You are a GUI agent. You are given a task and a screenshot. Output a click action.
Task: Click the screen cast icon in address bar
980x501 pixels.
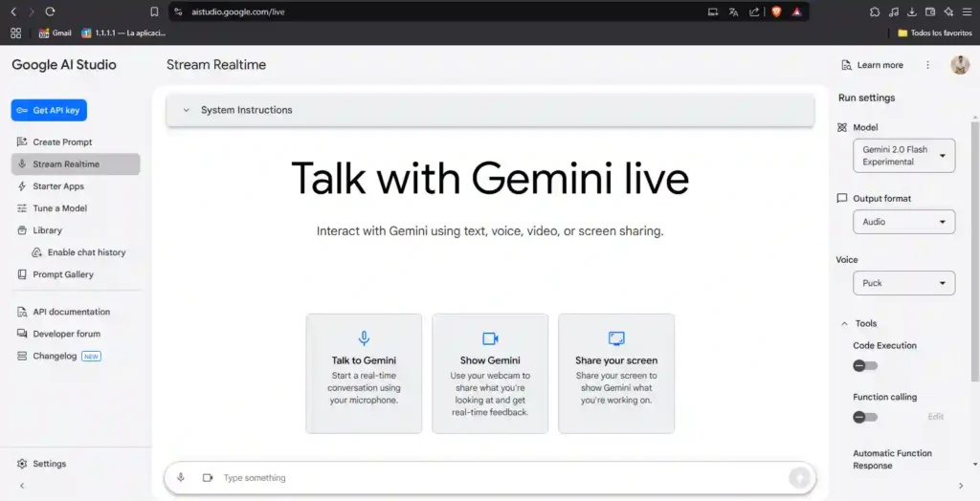[713, 11]
